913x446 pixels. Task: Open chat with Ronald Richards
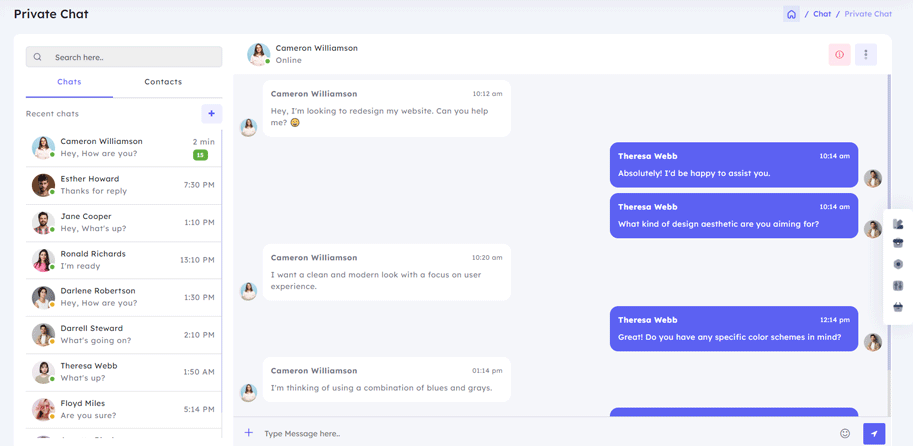click(x=123, y=260)
